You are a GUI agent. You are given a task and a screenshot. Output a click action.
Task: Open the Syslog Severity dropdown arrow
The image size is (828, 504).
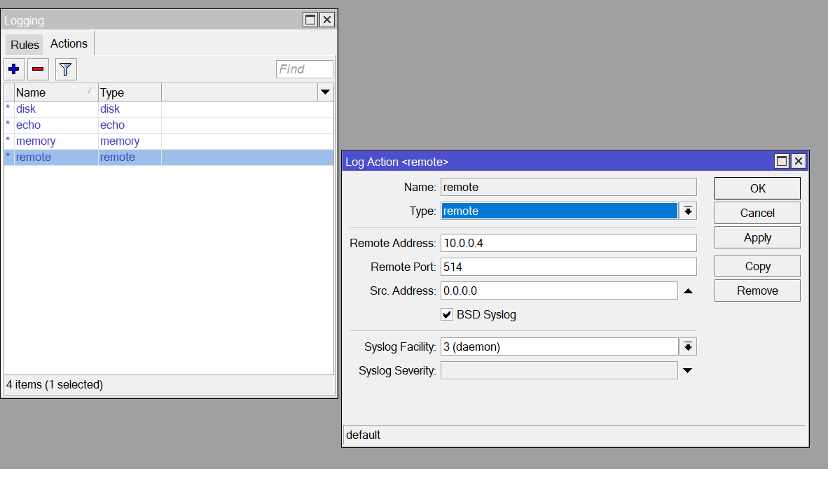coord(688,370)
